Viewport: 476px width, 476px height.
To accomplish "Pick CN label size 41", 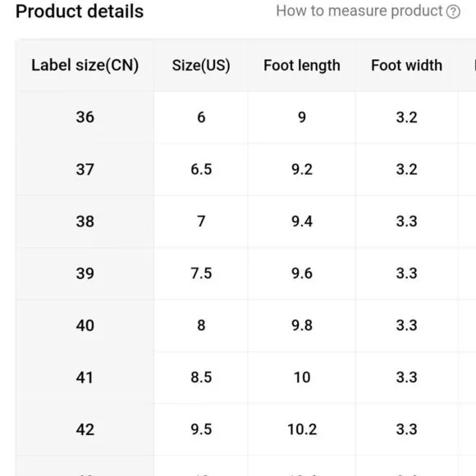I will click(85, 378).
